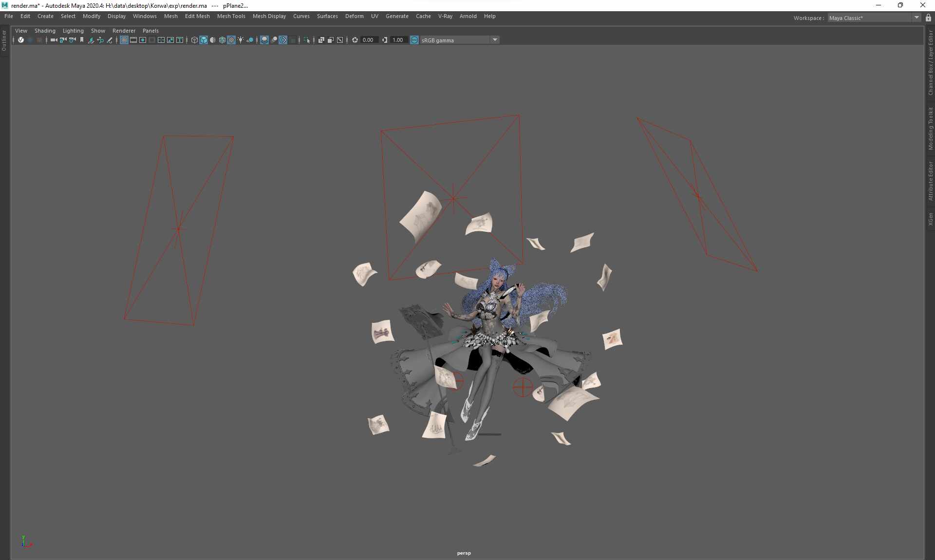Viewport: 935px width, 560px height.
Task: Open the sRGB gamma view transform dropdown
Action: (x=459, y=40)
